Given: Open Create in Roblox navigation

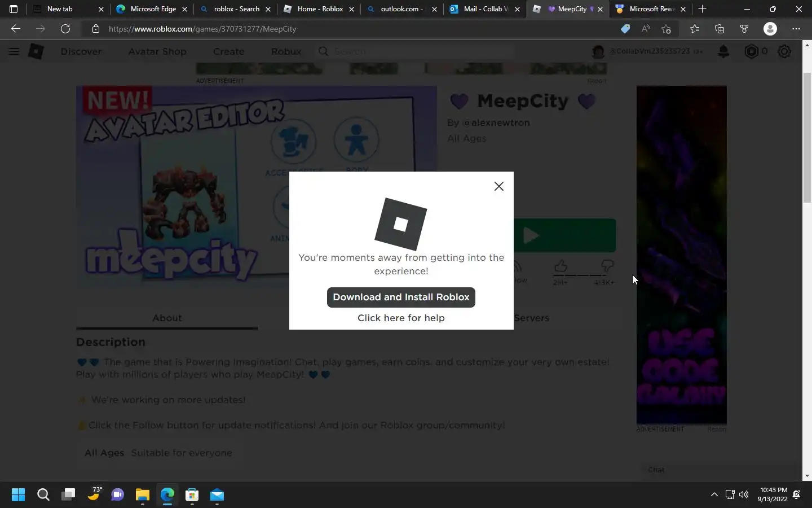Looking at the screenshot, I should click(x=228, y=51).
